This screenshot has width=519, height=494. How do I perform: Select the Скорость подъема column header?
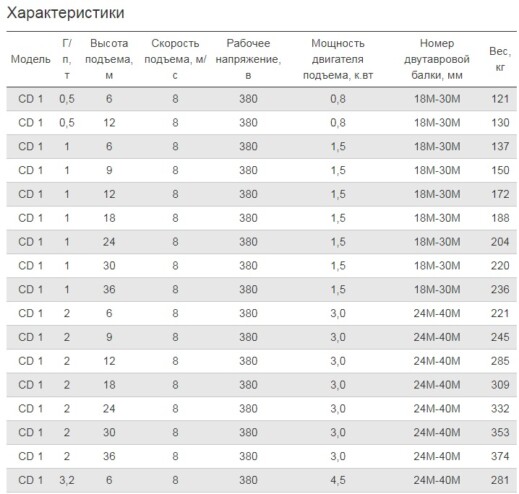click(175, 59)
